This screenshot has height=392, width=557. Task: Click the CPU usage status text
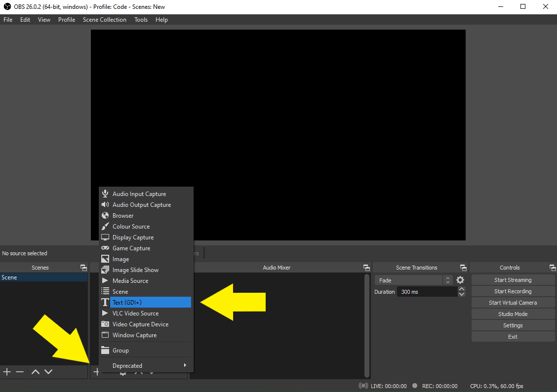tap(497, 386)
